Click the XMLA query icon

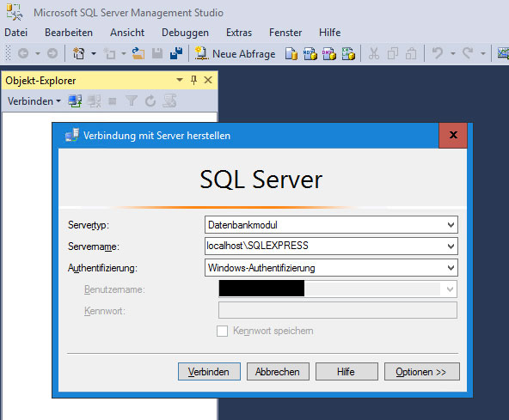[x=348, y=53]
